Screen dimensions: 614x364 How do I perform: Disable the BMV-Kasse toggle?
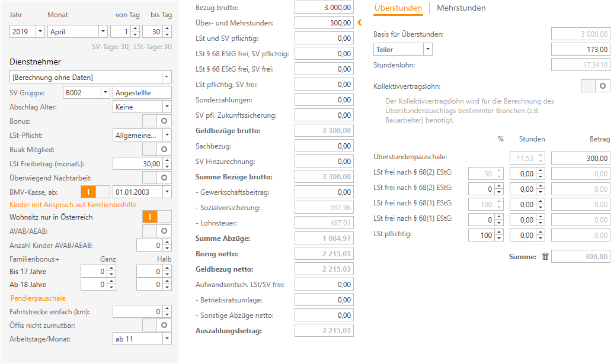pos(95,192)
